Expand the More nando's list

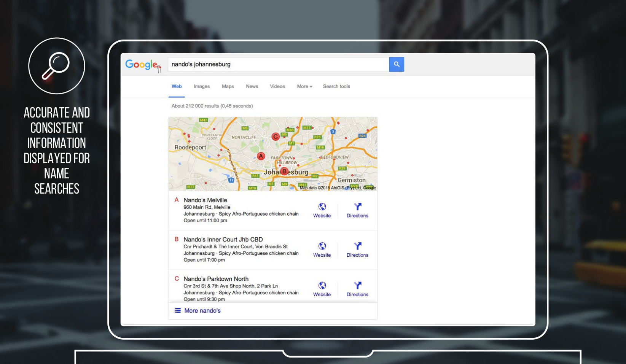tap(202, 311)
